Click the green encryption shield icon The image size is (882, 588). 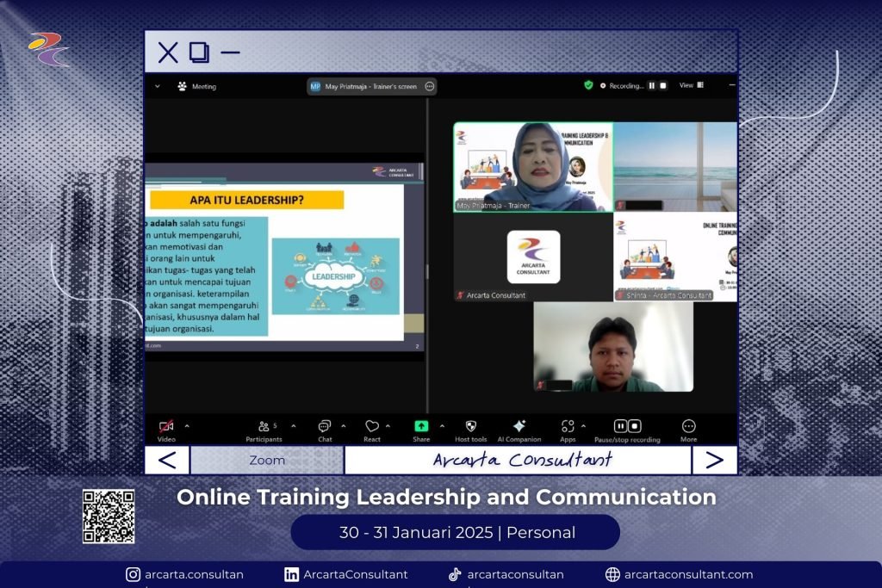point(588,85)
